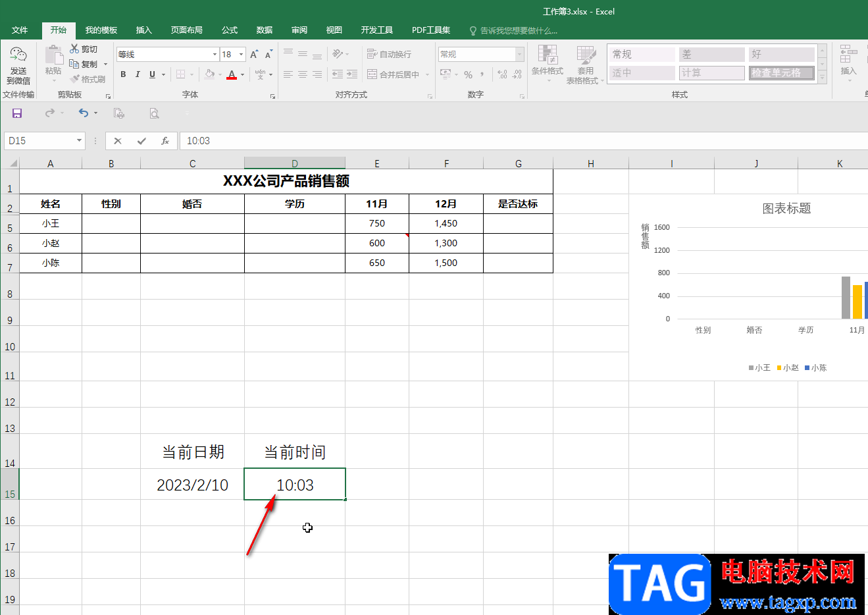This screenshot has width=868, height=615.
Task: Apply the red font color A
Action: click(x=232, y=74)
